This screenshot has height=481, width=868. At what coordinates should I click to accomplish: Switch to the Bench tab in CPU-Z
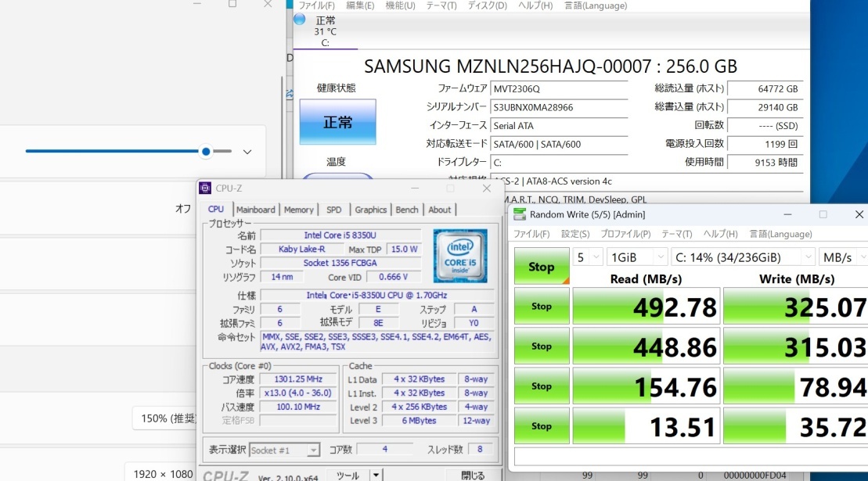click(407, 210)
